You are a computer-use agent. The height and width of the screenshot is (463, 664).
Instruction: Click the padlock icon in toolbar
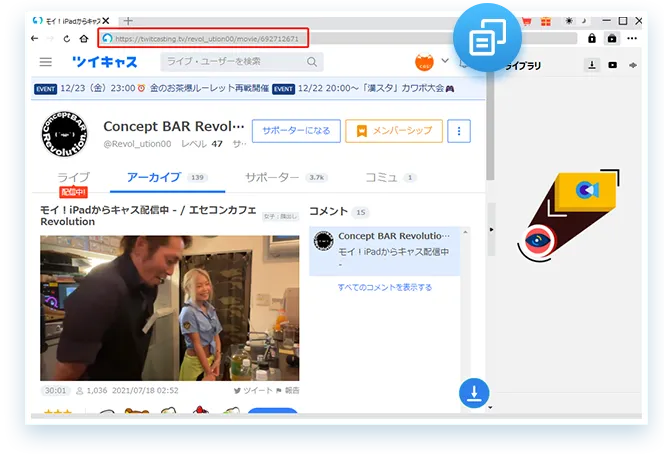[592, 39]
